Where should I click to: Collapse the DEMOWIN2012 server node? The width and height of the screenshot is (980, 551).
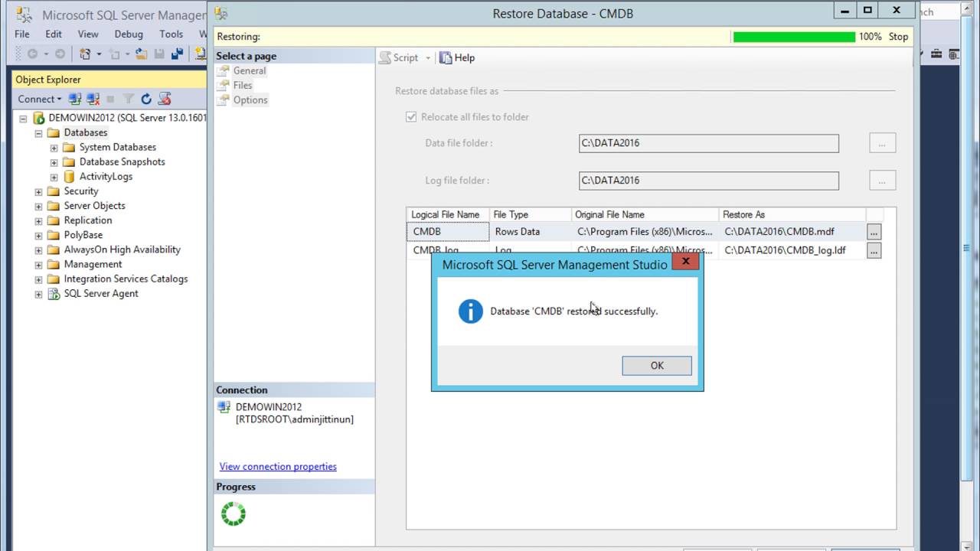click(x=23, y=119)
